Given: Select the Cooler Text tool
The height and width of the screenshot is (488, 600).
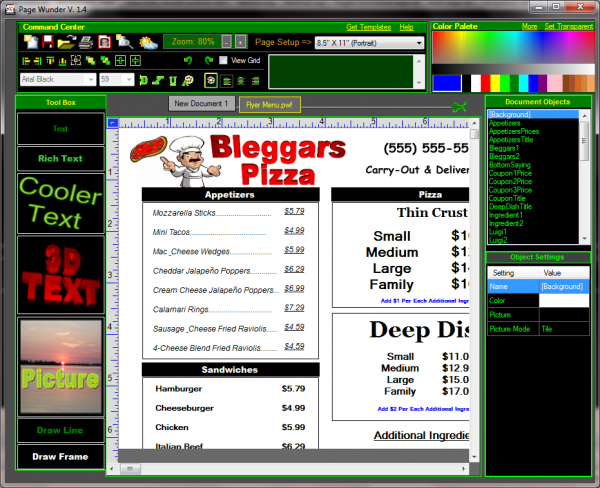Looking at the screenshot, I should click(60, 203).
